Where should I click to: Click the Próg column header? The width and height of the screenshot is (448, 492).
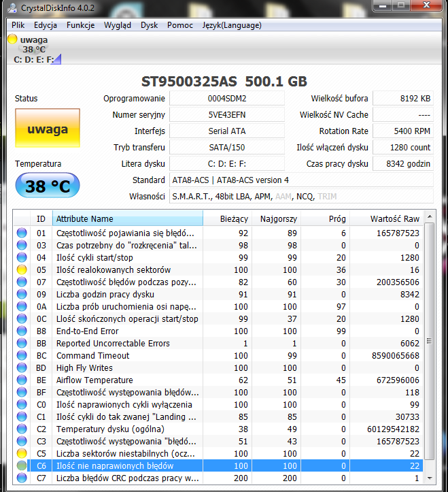(326, 218)
